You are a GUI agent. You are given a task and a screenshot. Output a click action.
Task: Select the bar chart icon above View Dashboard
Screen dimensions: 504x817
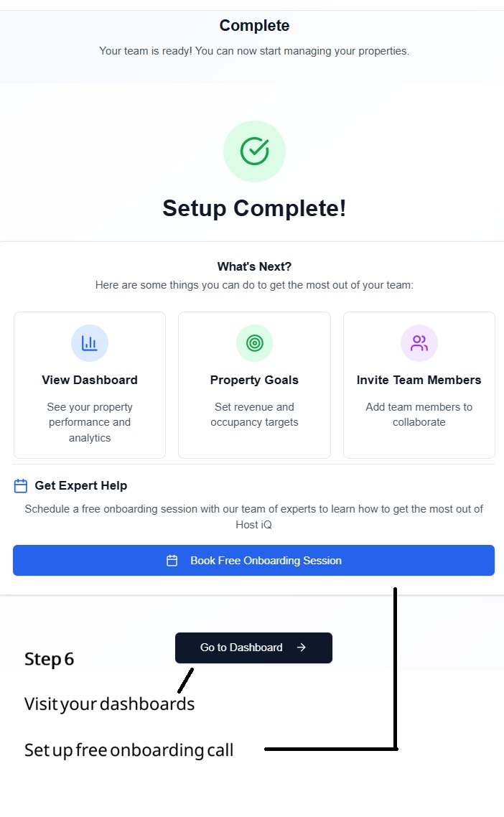coord(89,342)
